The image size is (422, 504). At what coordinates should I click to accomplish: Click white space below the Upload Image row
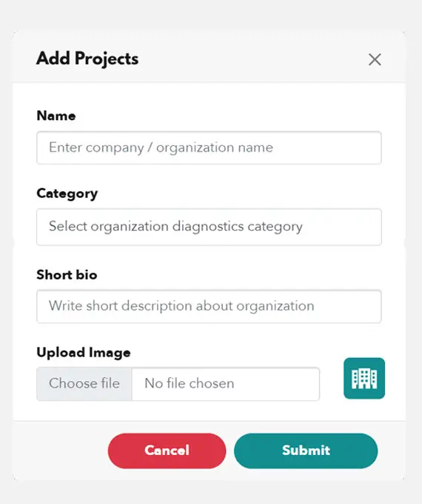(x=209, y=411)
